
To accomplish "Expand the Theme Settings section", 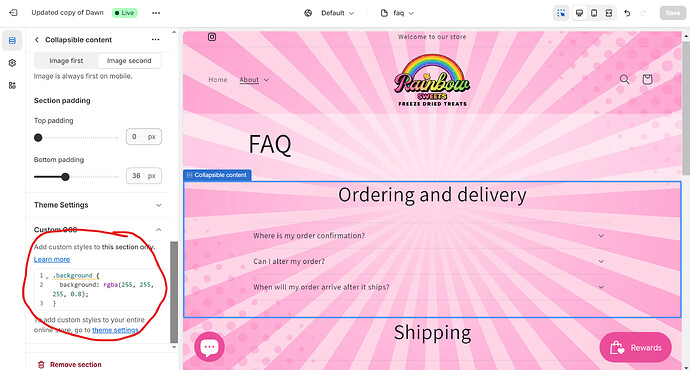I will [98, 205].
